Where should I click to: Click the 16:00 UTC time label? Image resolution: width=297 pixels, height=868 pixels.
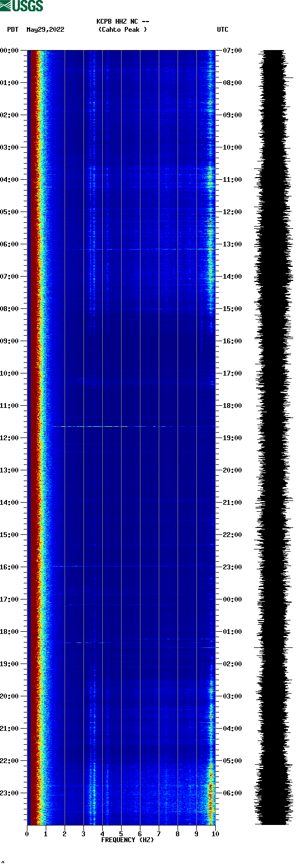point(232,341)
